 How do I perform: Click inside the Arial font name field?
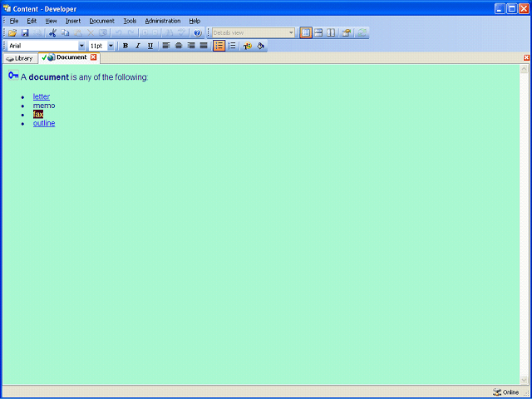(42, 46)
